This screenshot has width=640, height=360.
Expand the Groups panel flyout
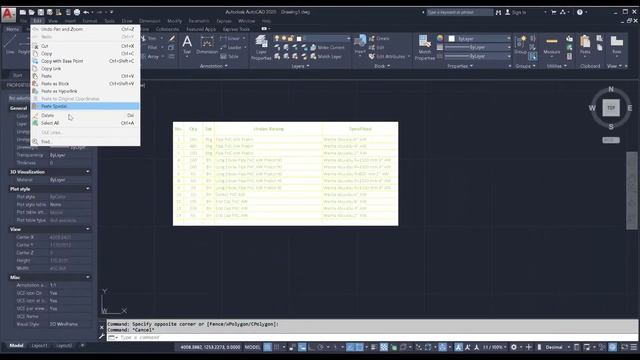click(x=525, y=66)
